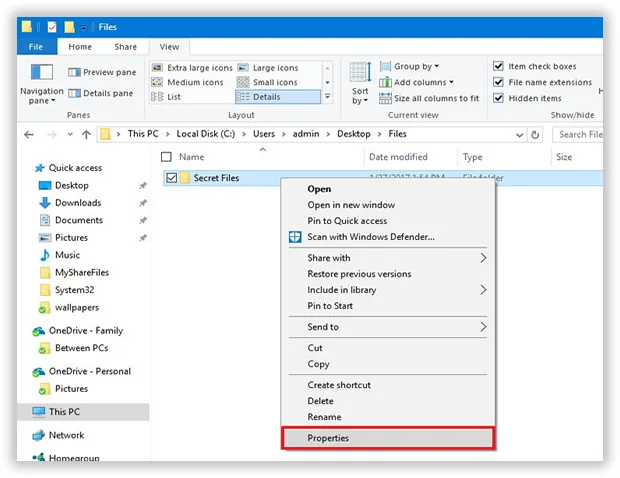Toggle the Item check boxes option
The image size is (620, 478).
point(499,67)
